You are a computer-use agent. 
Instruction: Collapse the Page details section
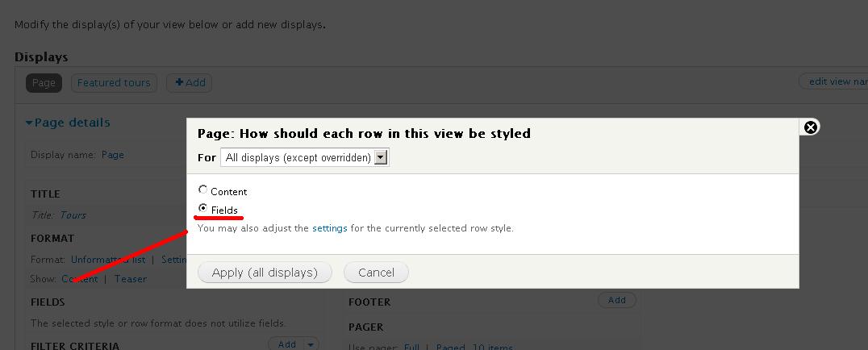click(x=68, y=123)
